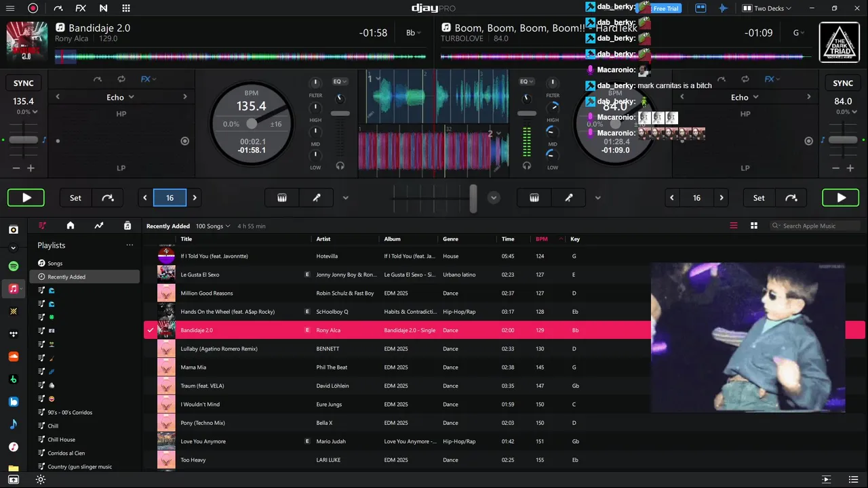
Task: Increase left deck loop length with right arrow
Action: (x=195, y=198)
